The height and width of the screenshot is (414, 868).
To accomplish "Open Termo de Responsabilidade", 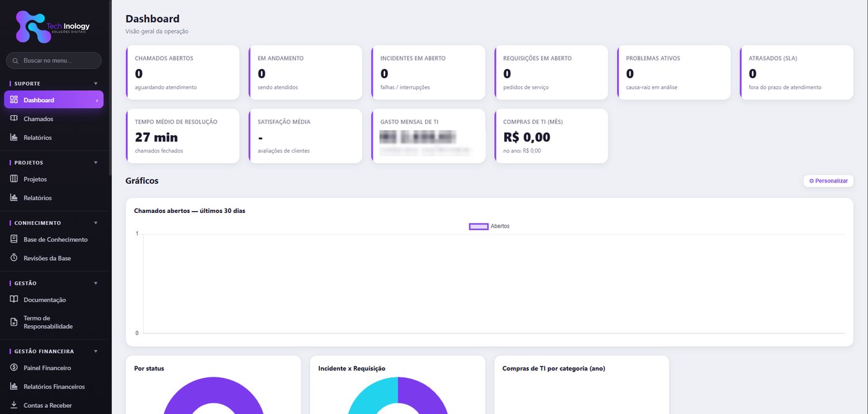I will point(54,322).
